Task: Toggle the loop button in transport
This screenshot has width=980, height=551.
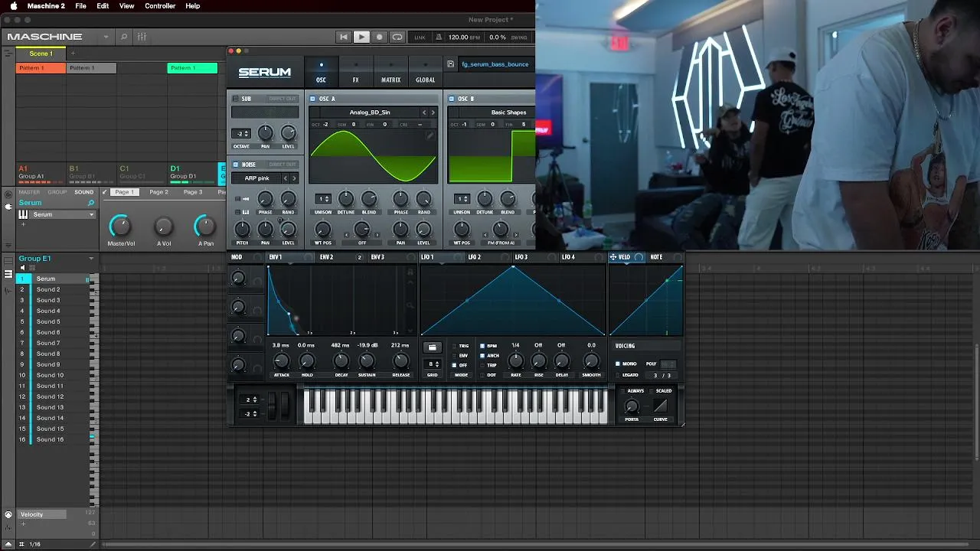Action: click(x=397, y=37)
